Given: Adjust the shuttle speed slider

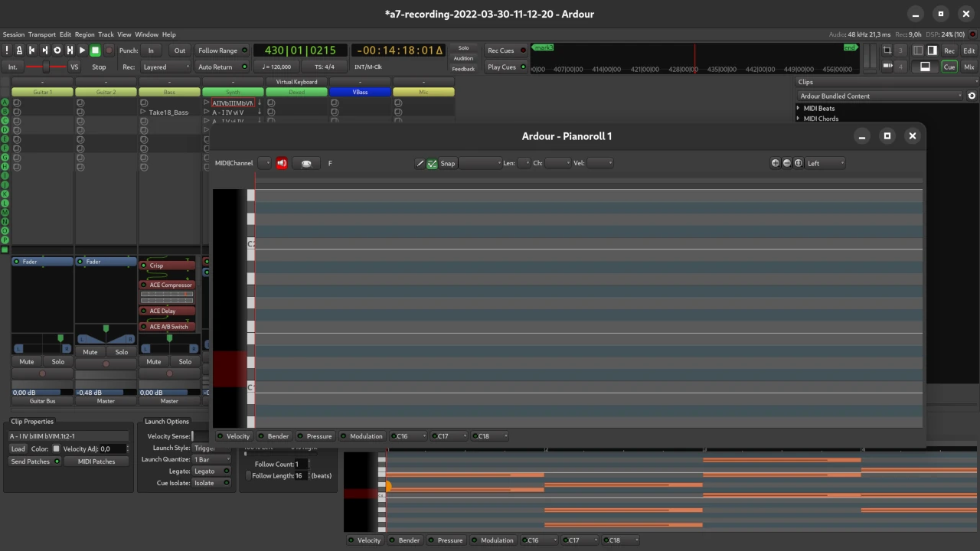Looking at the screenshot, I should click(x=46, y=67).
